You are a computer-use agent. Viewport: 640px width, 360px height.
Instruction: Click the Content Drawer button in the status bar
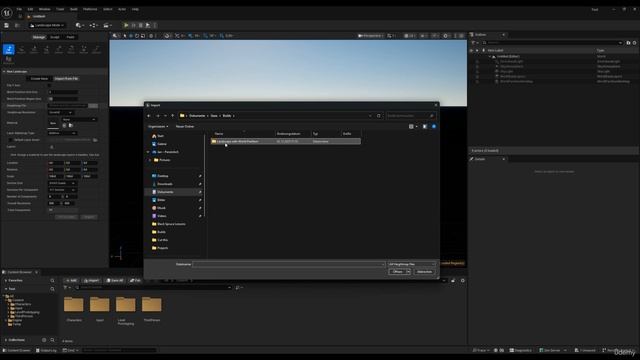pyautogui.click(x=16, y=351)
